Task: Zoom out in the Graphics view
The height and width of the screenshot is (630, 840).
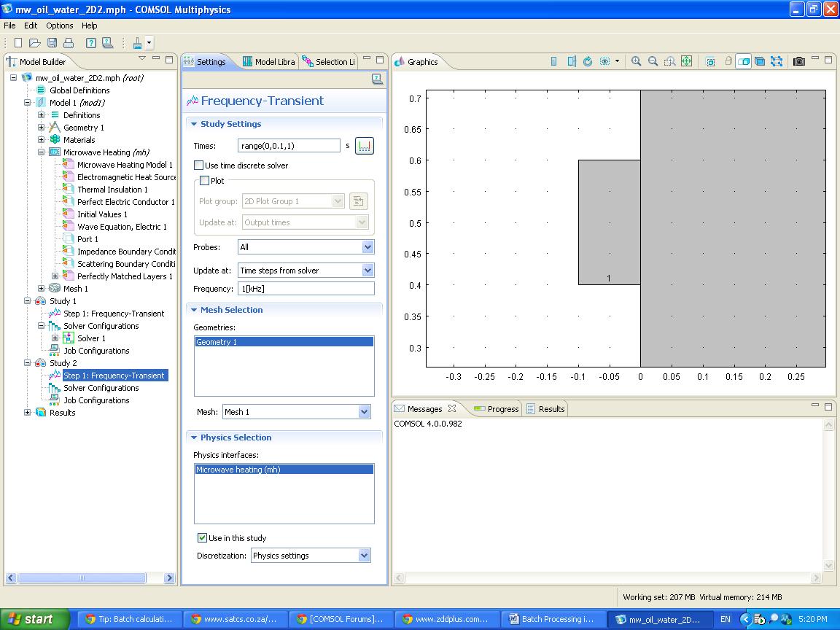Action: (x=653, y=62)
